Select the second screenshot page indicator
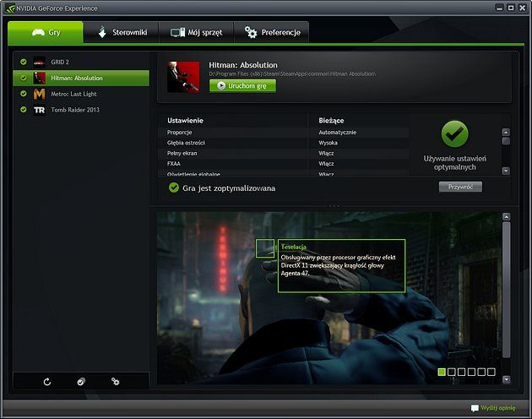The width and height of the screenshot is (532, 419). (452, 372)
